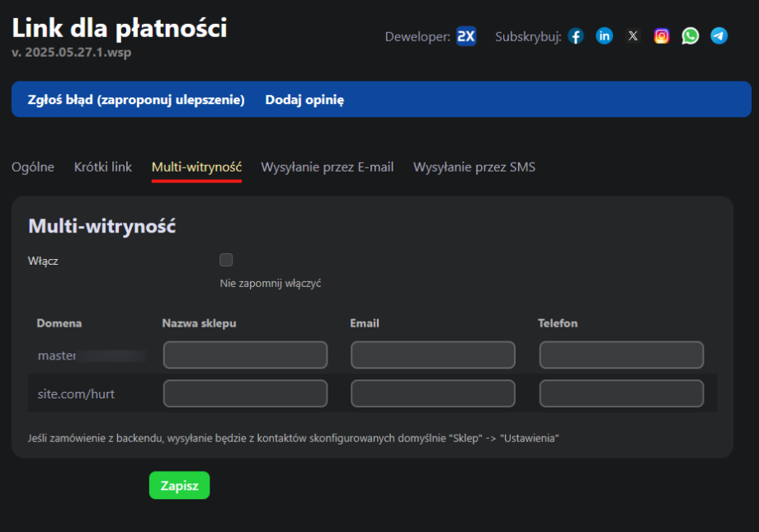Focus Nazwa sklepu field for site.com/hurt
759x532 pixels.
pyautogui.click(x=245, y=394)
